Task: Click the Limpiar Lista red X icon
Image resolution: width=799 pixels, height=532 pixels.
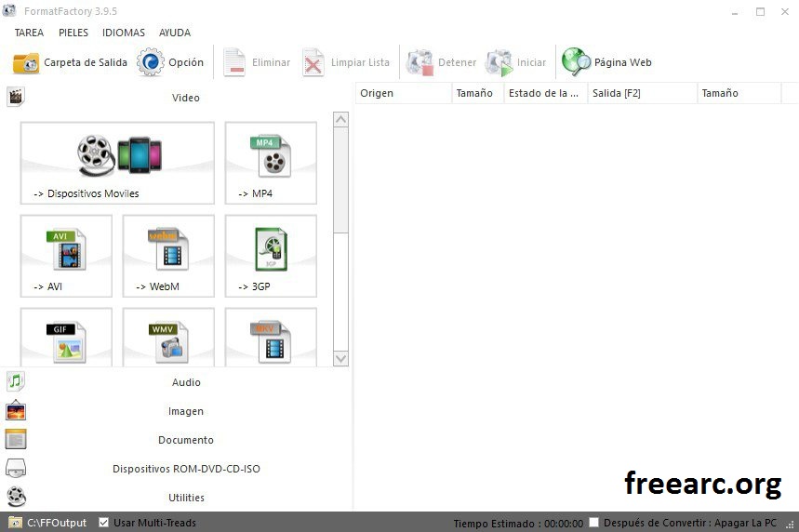Action: (313, 62)
